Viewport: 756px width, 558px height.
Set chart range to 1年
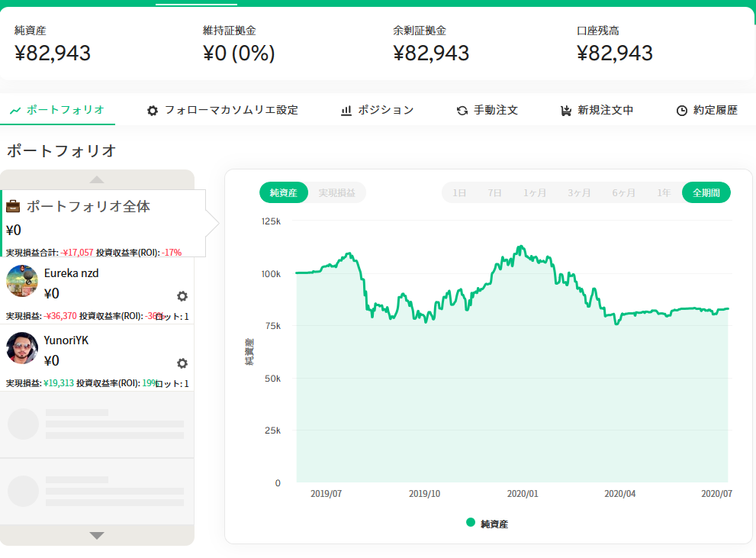click(664, 193)
